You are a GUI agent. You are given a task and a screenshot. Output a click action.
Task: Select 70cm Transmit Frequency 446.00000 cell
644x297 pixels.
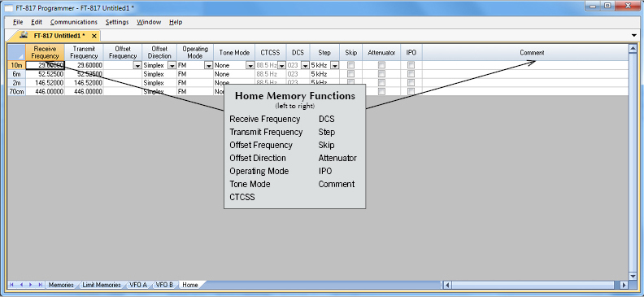[85, 92]
